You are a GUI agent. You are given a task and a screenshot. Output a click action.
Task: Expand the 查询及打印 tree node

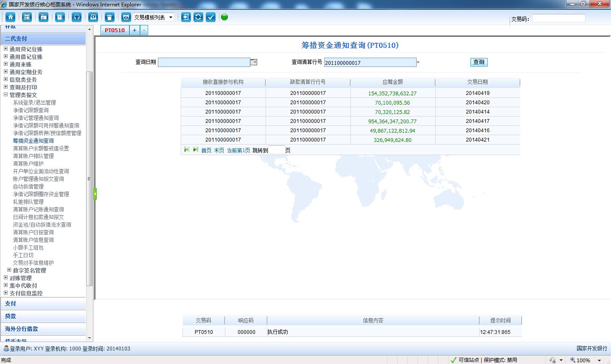[x=6, y=87]
